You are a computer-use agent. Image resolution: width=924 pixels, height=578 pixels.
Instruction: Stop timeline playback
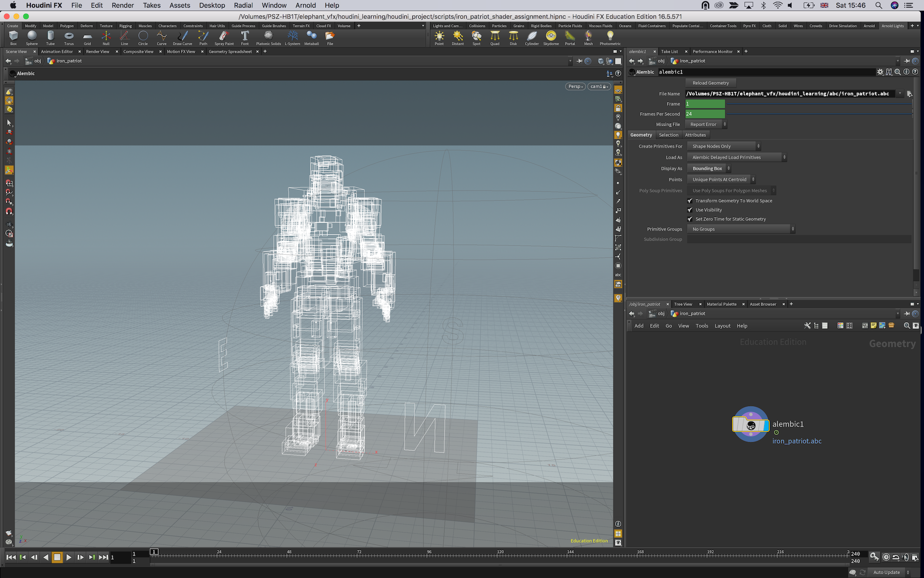pyautogui.click(x=57, y=557)
